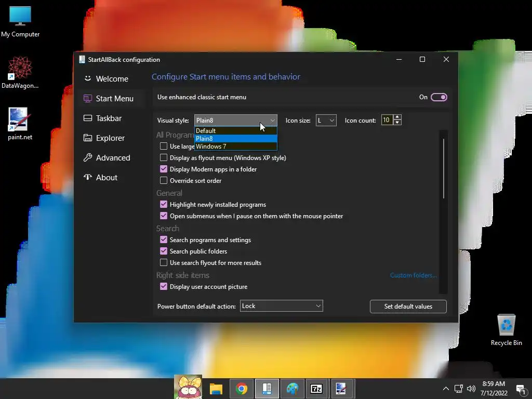Show hidden tray icons chevron
Viewport: 532px width, 399px height.
pyautogui.click(x=446, y=389)
